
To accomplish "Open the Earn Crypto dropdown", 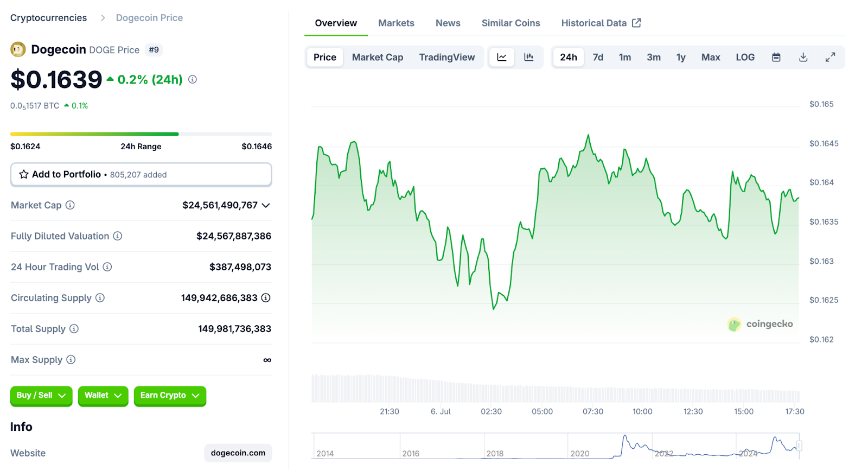I will pyautogui.click(x=170, y=396).
